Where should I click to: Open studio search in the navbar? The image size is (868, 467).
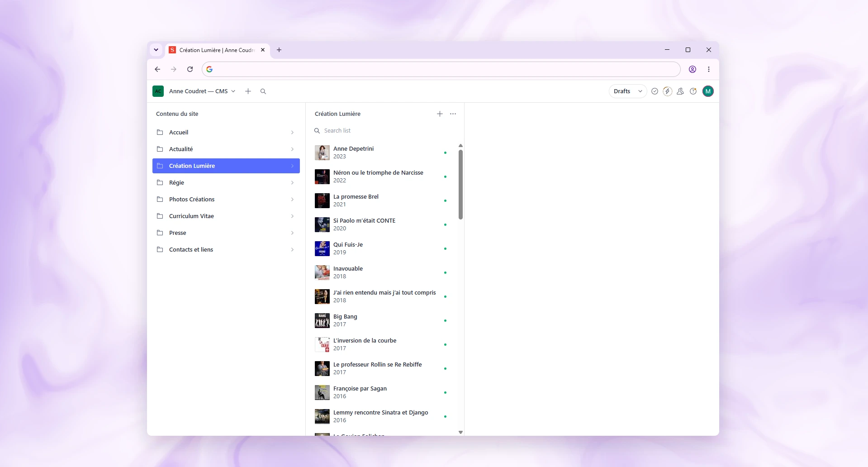[263, 91]
